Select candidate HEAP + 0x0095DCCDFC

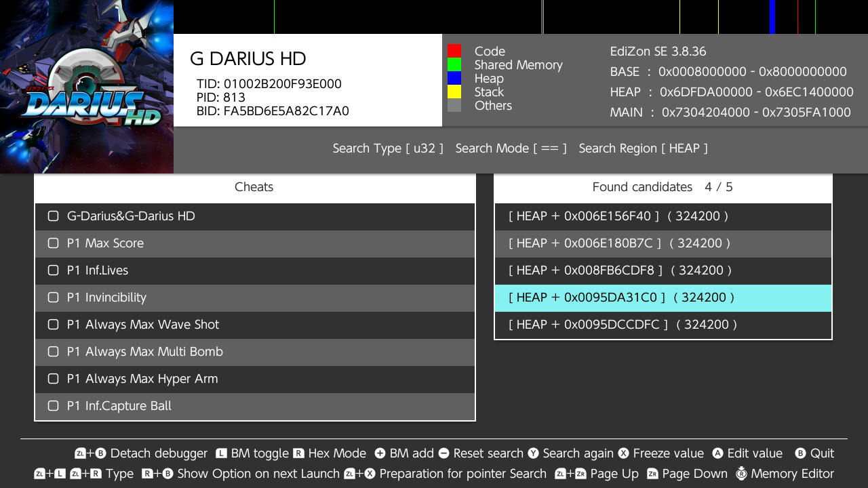[663, 325]
